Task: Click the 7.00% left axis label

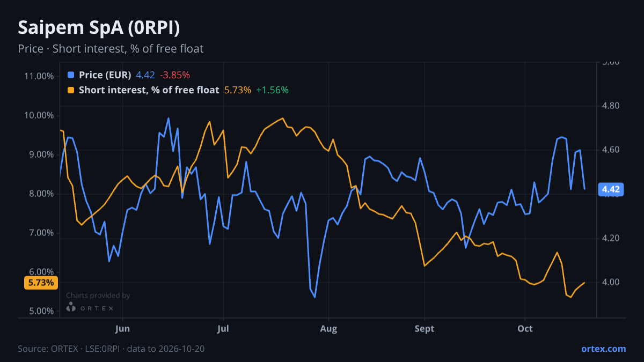Action: (41, 233)
